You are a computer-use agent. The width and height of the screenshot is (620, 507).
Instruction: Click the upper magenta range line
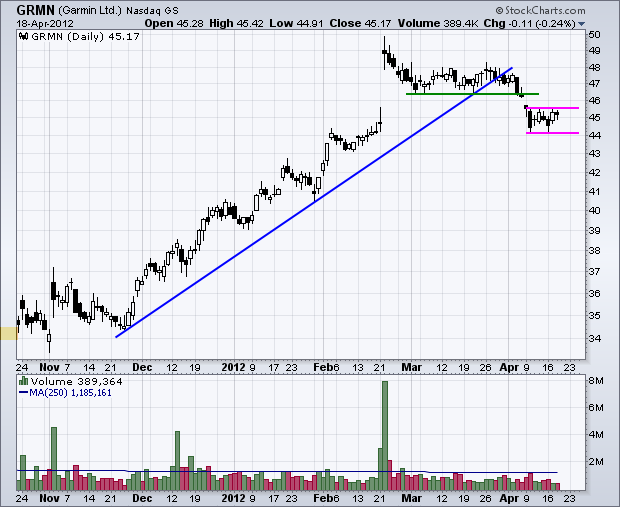point(552,108)
